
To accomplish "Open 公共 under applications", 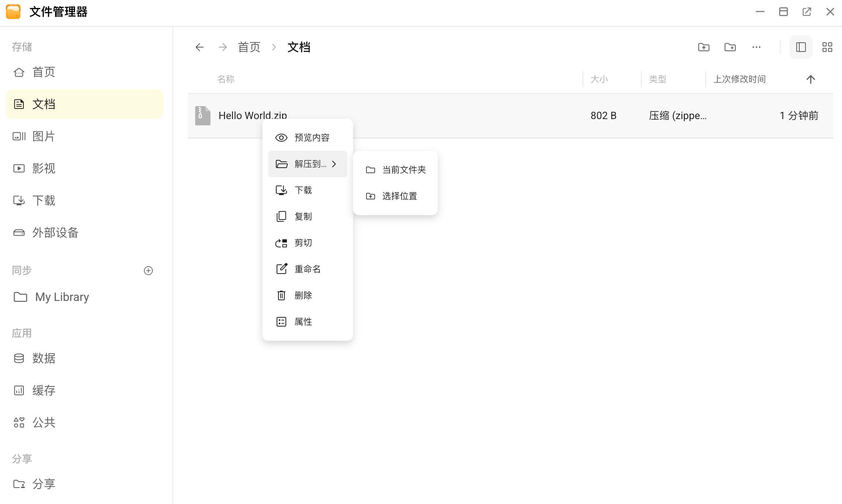I will point(84,423).
